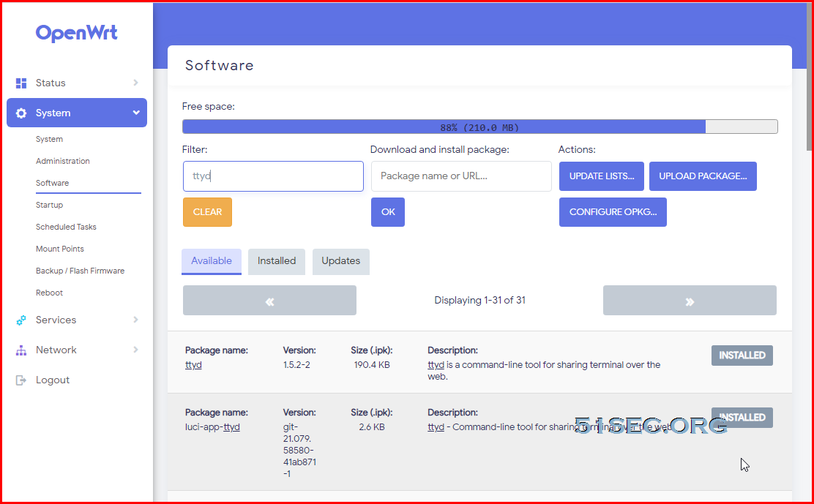Open the Reboot page

pos(49,293)
